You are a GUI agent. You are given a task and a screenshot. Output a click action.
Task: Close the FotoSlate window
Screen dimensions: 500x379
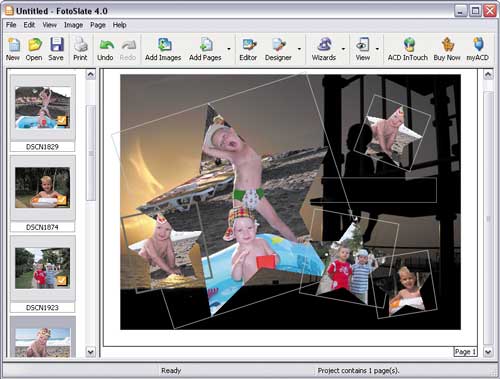click(490, 11)
